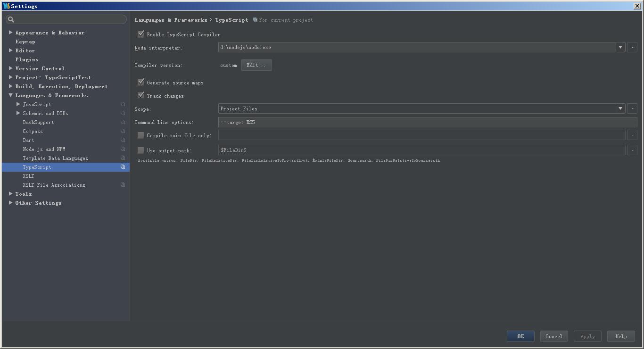Click the Cancel button
This screenshot has height=349, width=644.
pos(554,336)
